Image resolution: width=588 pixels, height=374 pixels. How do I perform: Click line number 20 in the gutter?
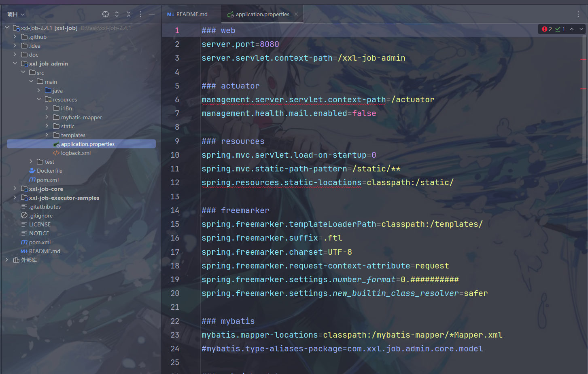coord(175,293)
